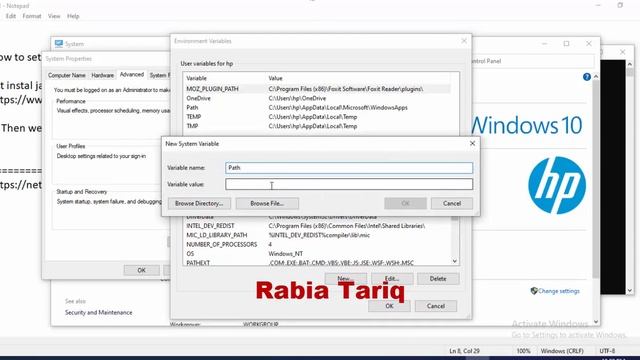Viewport: 640px width, 360px height.
Task: Minimize the System window
Action: tap(544, 44)
